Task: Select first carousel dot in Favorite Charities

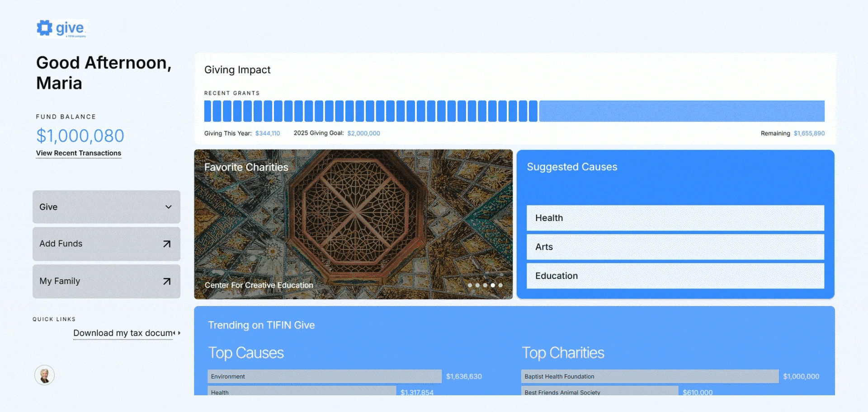Action: [470, 286]
